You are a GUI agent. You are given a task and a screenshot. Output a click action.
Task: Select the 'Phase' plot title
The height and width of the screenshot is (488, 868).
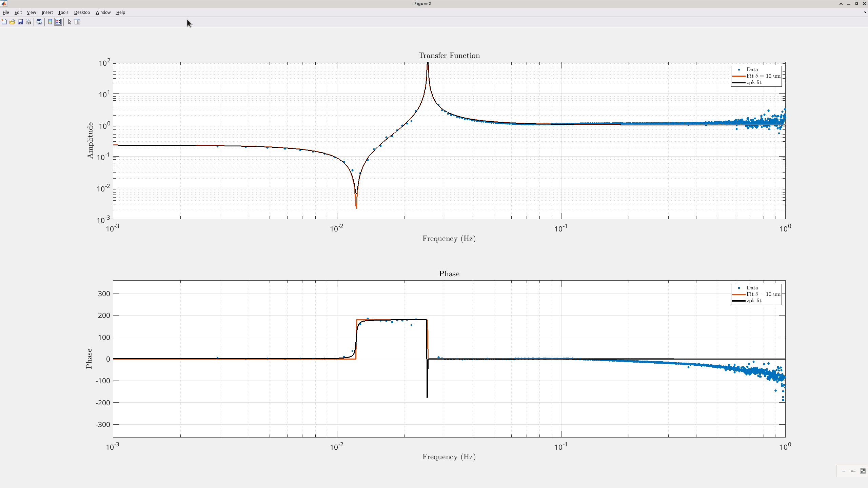tap(449, 274)
